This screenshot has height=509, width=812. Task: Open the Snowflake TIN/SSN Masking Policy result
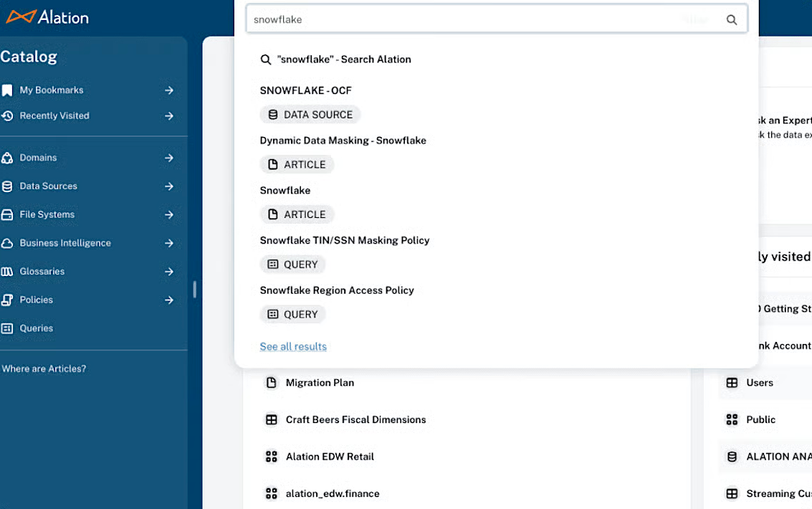345,240
